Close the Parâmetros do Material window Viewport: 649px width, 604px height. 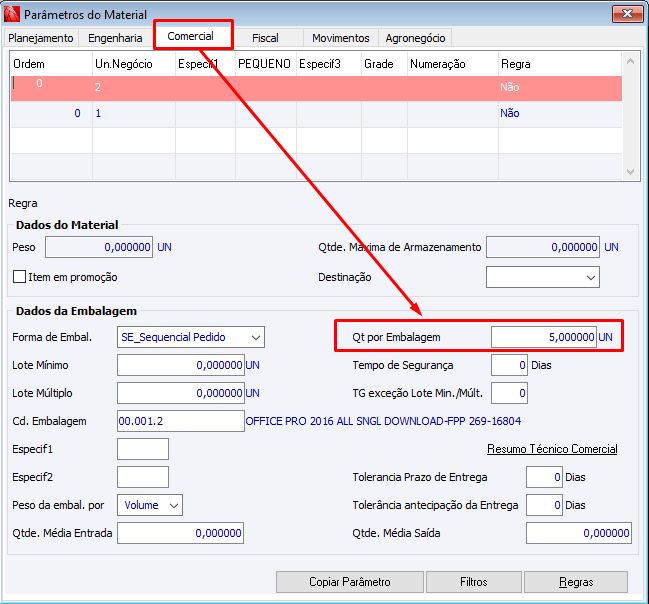pos(627,14)
